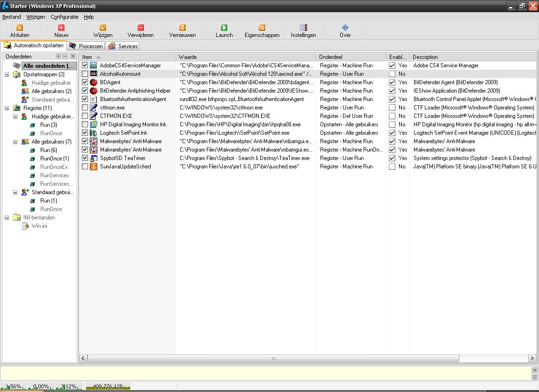Screen dimensions: 539x392
Task: Collapse Standaard gebruiker node under Register
Action: [15, 192]
